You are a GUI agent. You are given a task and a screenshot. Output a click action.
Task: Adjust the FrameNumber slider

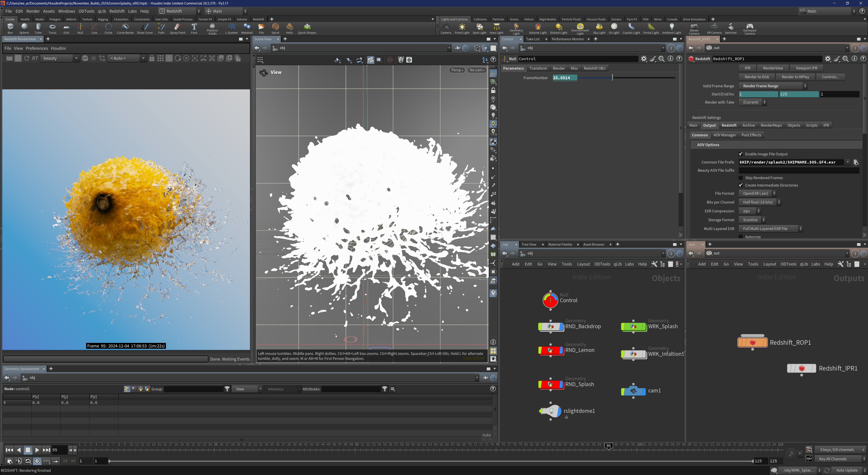612,78
